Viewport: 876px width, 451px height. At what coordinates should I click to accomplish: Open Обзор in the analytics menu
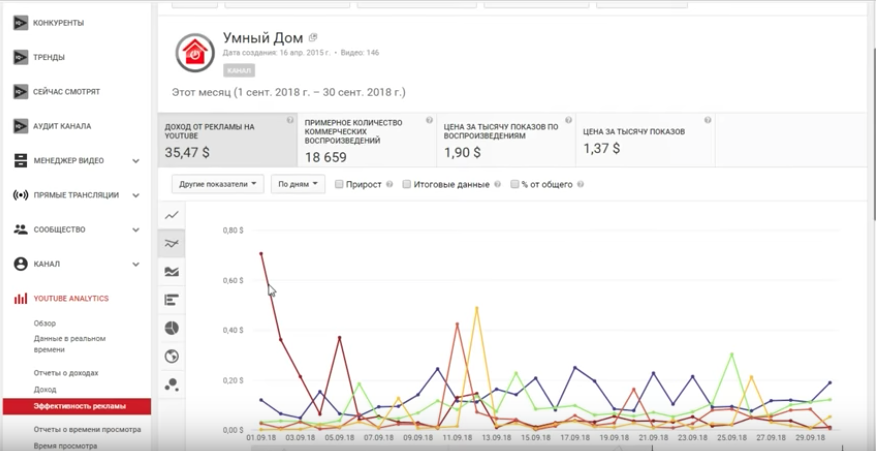[45, 324]
